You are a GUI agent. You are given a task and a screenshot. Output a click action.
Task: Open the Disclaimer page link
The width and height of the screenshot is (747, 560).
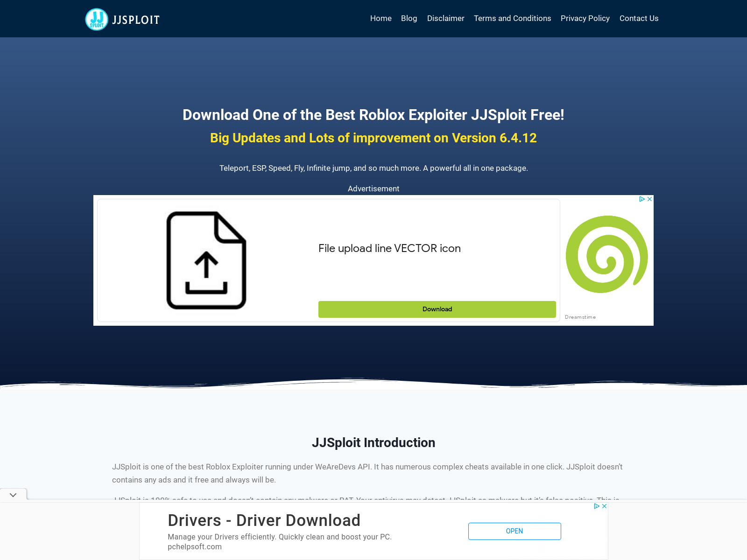click(x=446, y=18)
